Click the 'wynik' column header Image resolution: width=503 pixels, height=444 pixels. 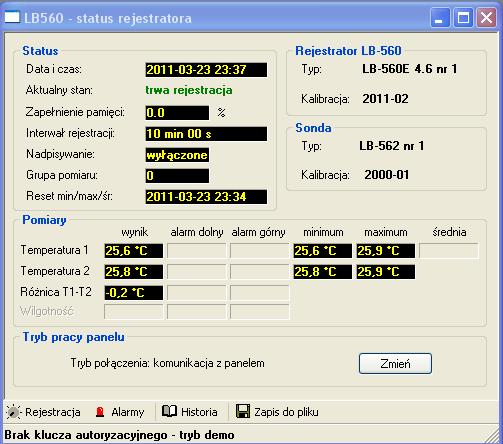coord(134,232)
